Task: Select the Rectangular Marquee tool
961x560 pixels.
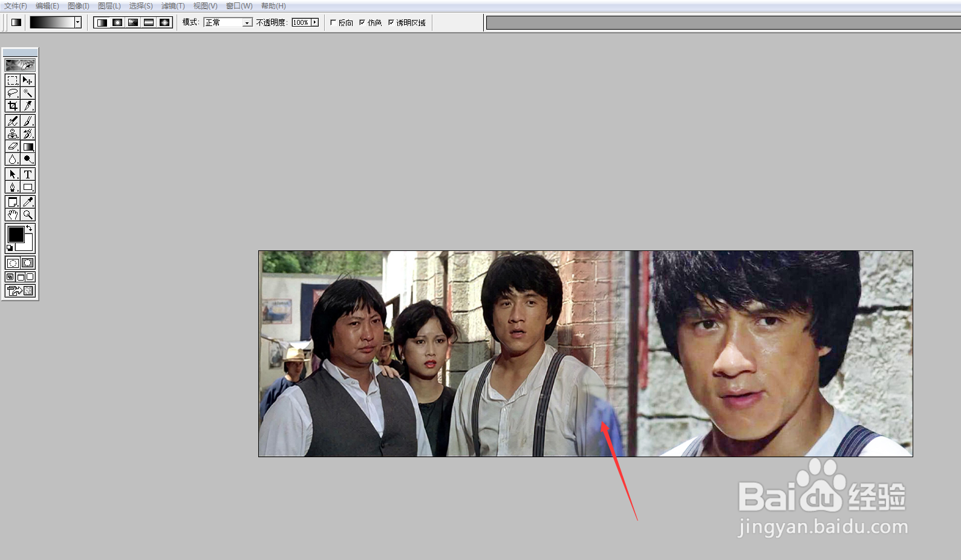Action: [x=13, y=80]
